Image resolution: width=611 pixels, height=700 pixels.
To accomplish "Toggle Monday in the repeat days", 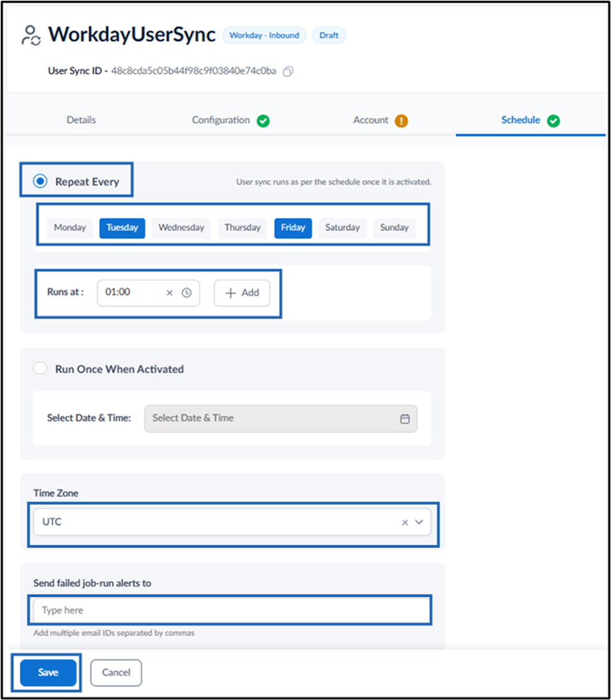I will pos(70,228).
